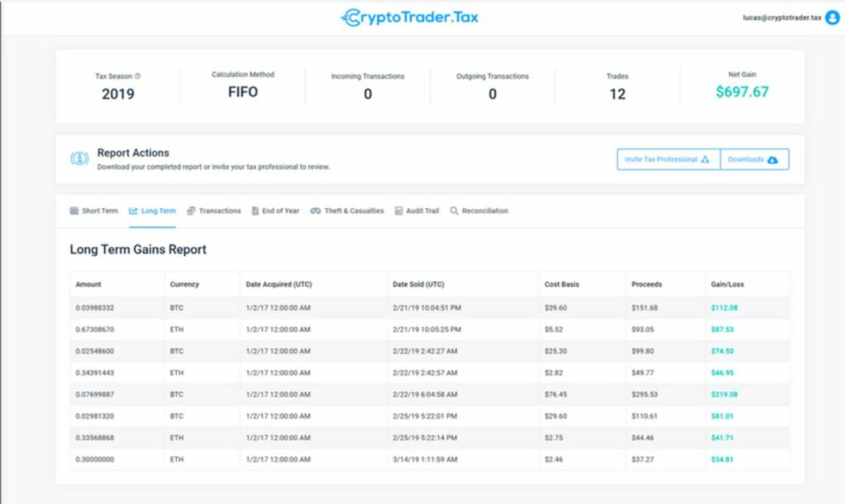Image resolution: width=845 pixels, height=504 pixels.
Task: Click the gain value $46.95
Action: (722, 373)
